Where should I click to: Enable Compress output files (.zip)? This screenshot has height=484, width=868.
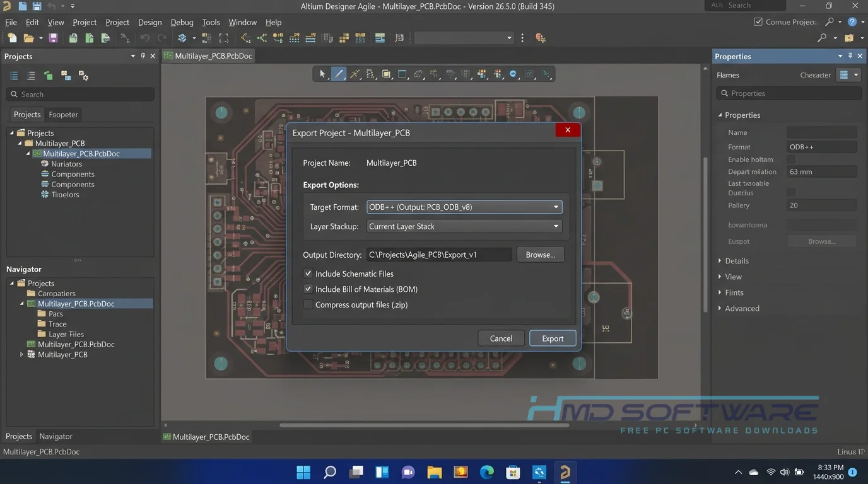coord(308,304)
